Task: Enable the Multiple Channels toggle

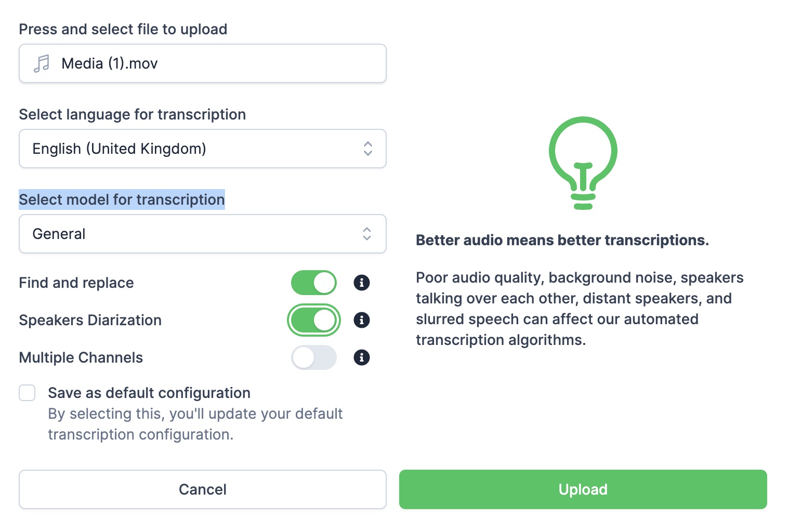Action: point(314,357)
